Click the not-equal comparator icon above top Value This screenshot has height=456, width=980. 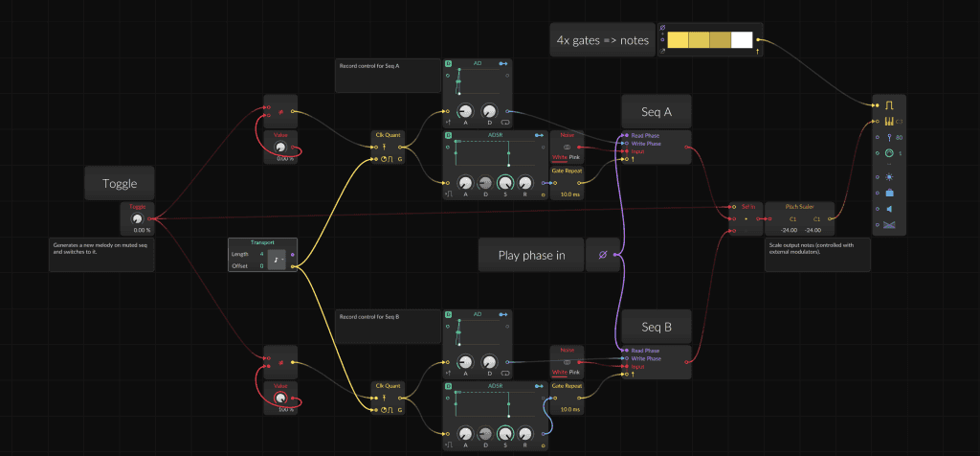click(280, 113)
